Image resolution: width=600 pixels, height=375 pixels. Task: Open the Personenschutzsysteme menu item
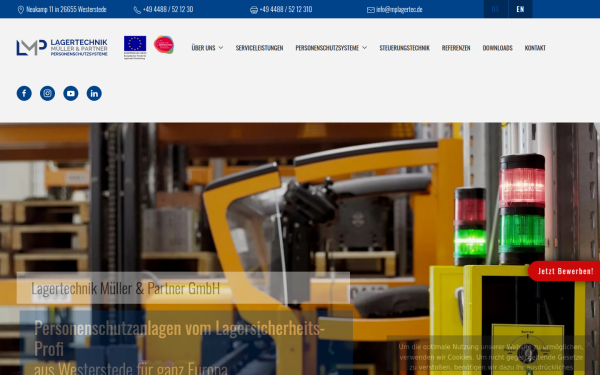pyautogui.click(x=327, y=48)
